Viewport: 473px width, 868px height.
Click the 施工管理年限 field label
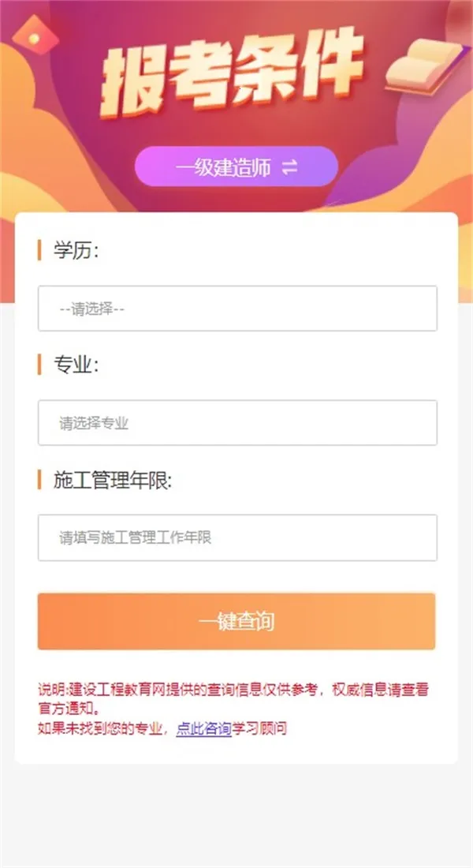pos(112,480)
